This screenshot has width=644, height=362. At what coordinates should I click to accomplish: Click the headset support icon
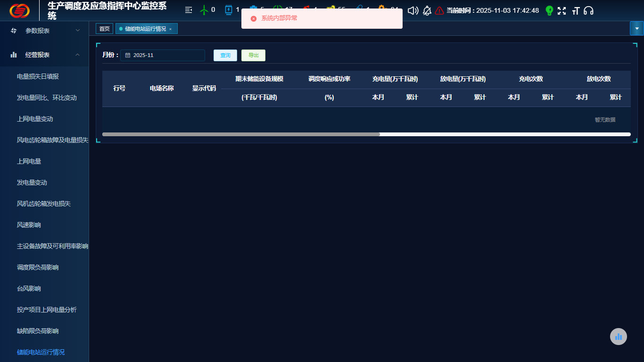click(588, 10)
